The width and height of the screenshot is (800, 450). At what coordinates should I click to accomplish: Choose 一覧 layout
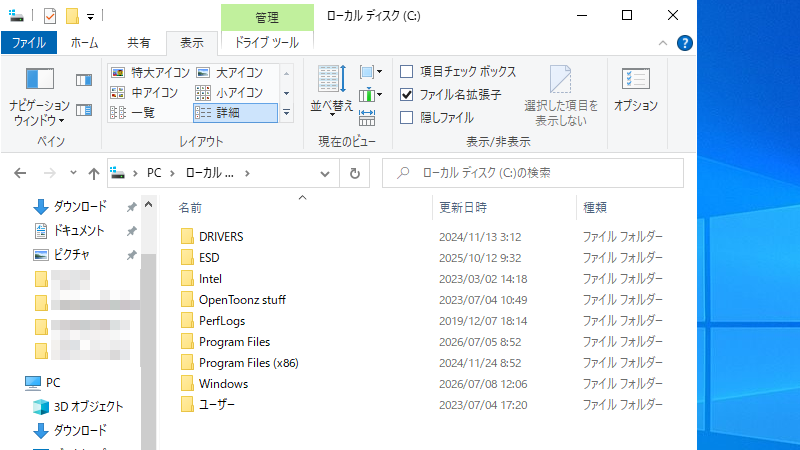pyautogui.click(x=133, y=112)
